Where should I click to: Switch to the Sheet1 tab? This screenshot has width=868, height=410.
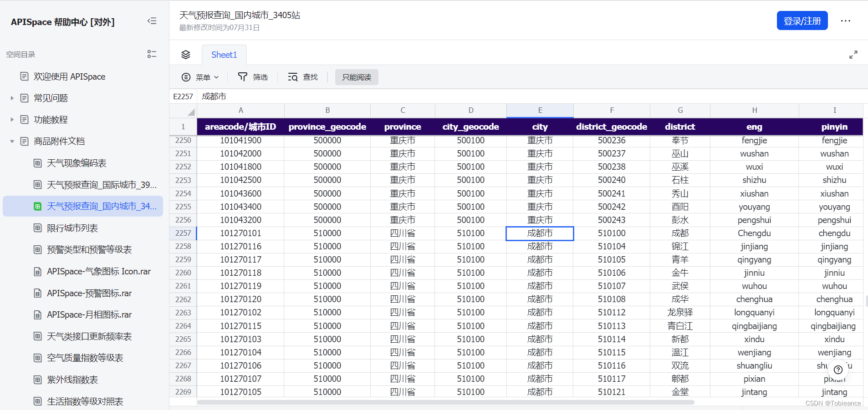click(224, 55)
